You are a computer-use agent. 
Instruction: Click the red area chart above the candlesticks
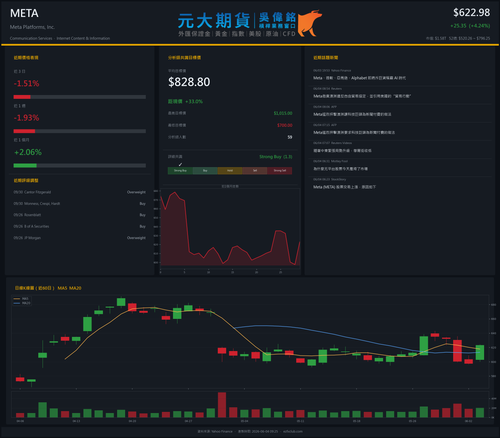click(230, 228)
